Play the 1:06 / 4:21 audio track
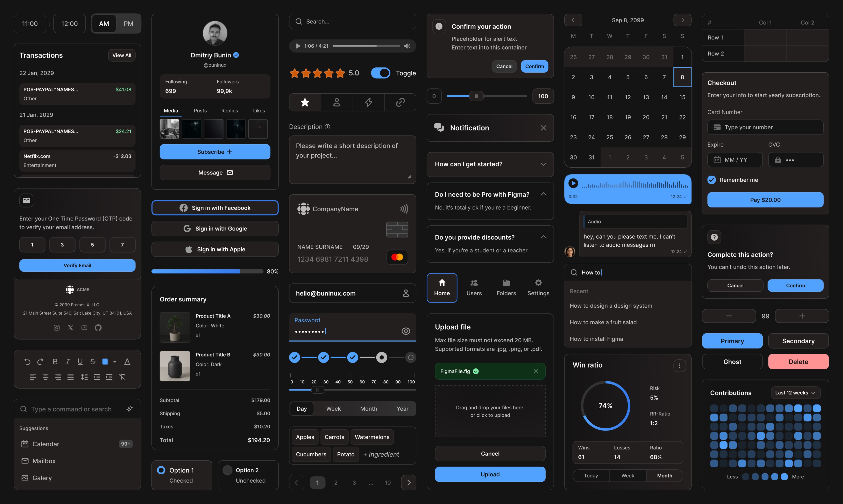 point(298,46)
